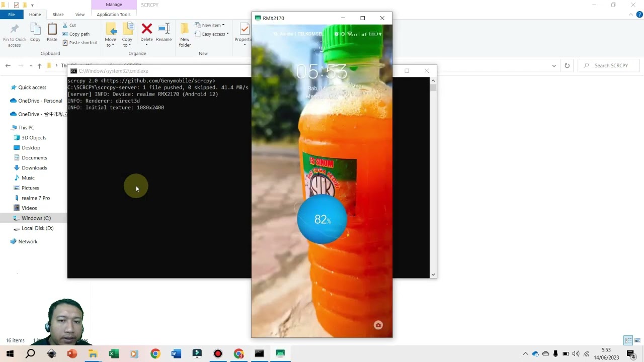The height and width of the screenshot is (362, 644).
Task: Refresh the File Explorer address bar
Action: 567,65
